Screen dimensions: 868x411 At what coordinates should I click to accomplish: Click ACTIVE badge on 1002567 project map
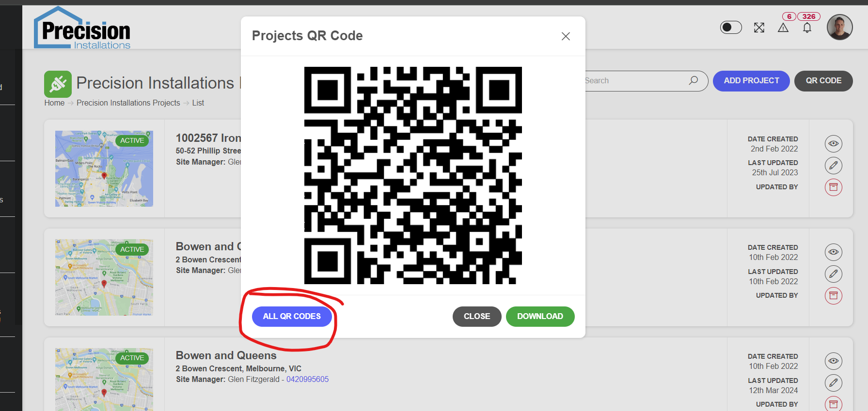pos(132,140)
